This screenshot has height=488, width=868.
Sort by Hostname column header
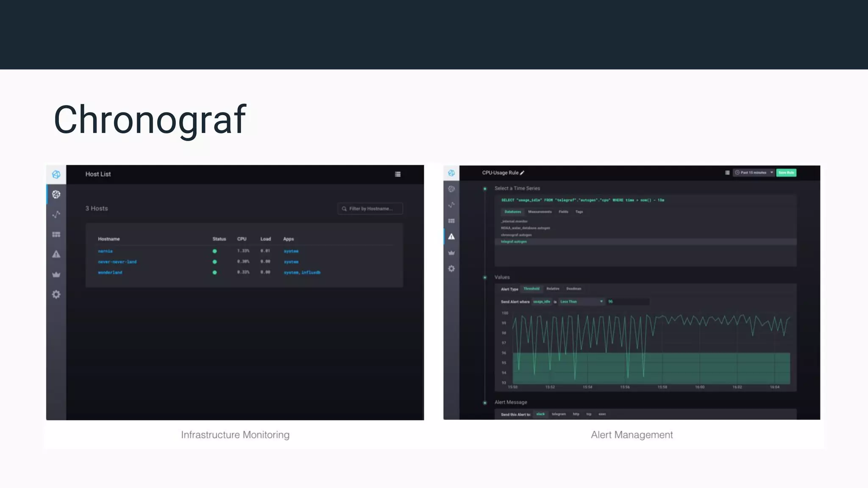coord(108,239)
